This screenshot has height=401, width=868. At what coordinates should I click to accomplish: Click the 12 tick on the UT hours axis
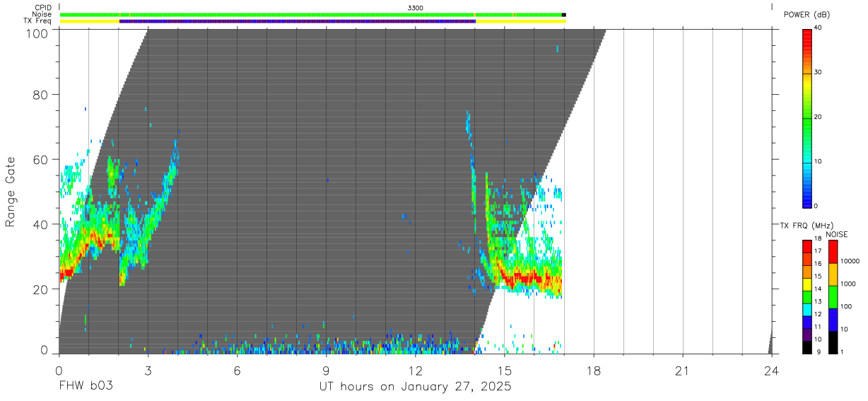416,370
